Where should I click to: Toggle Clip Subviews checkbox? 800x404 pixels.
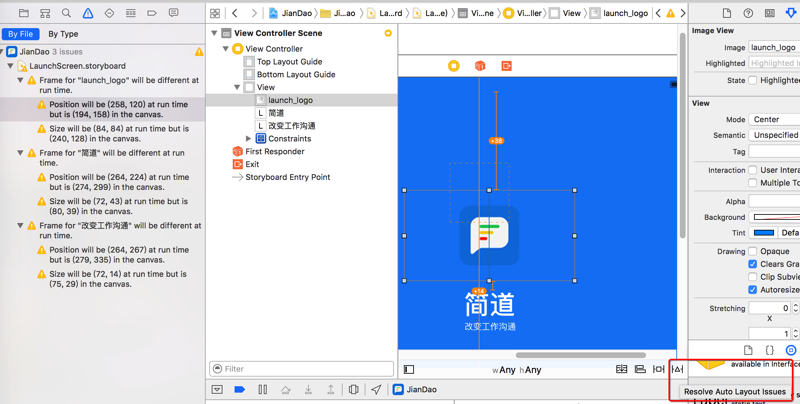point(753,276)
